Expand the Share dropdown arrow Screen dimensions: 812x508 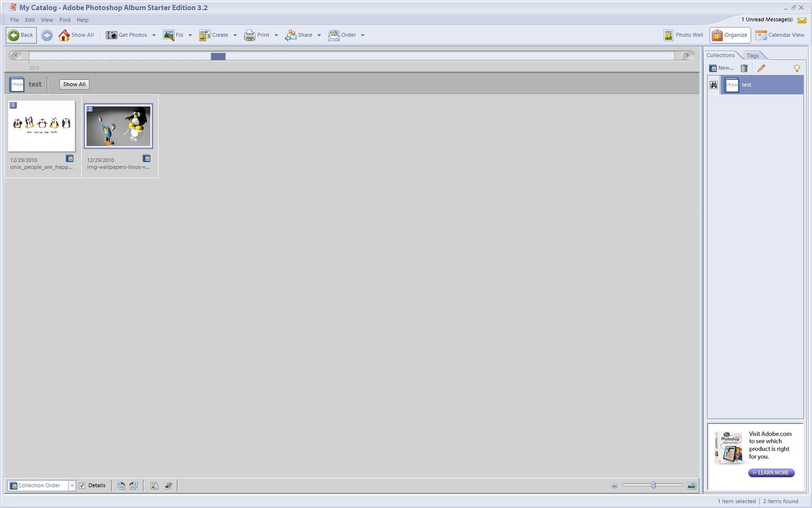tap(319, 35)
